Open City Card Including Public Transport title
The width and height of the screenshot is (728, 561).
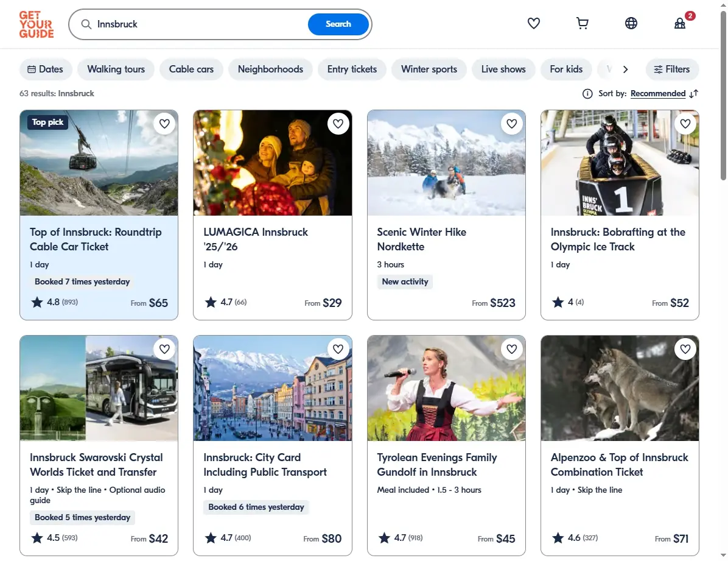coord(265,465)
